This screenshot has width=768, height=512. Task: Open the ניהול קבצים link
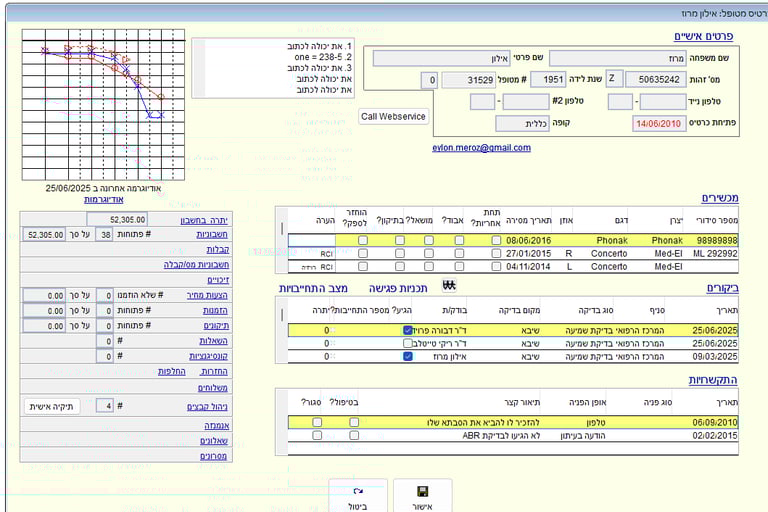tap(207, 407)
